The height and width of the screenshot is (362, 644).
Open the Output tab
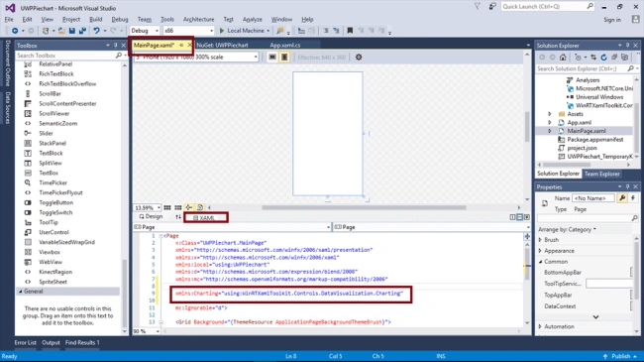pos(51,343)
